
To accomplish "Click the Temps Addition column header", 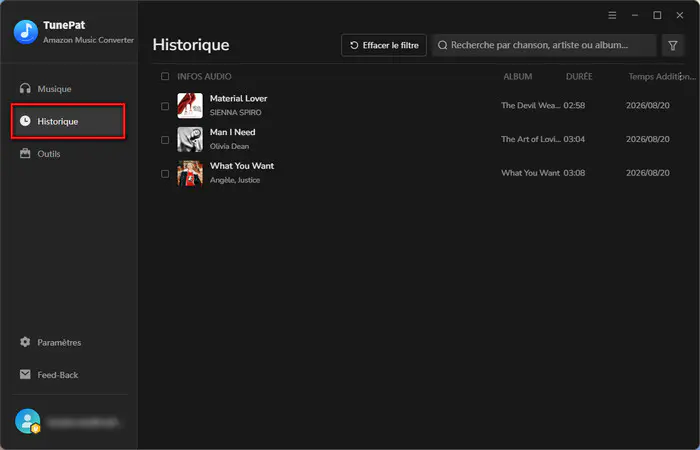I will [x=662, y=76].
